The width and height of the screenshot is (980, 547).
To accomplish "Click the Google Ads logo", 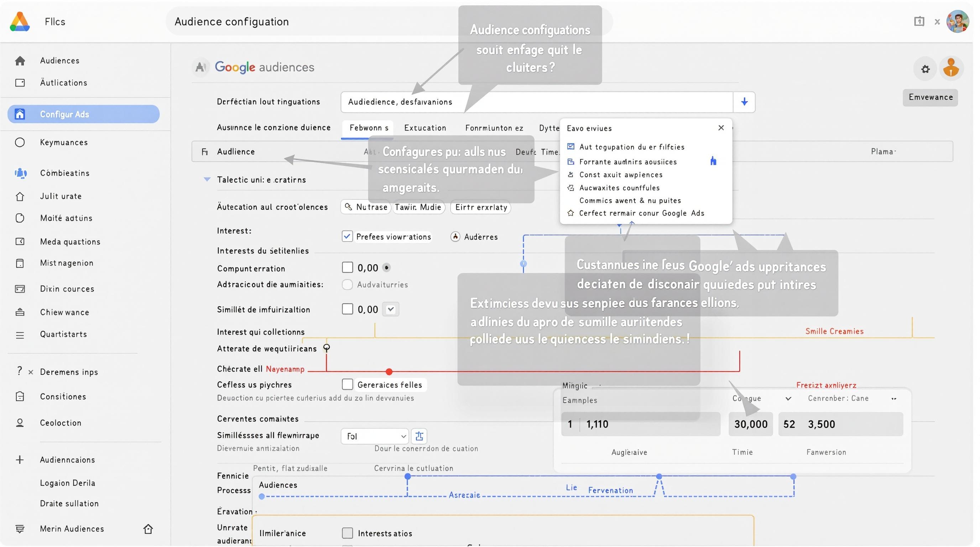I will coord(20,21).
